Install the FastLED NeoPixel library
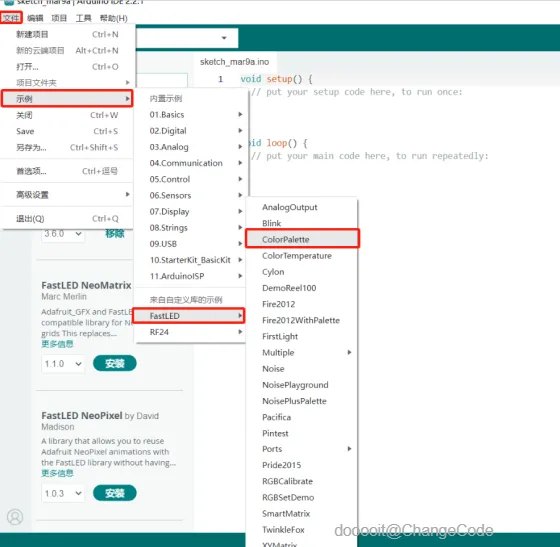This screenshot has width=560, height=547. click(115, 493)
